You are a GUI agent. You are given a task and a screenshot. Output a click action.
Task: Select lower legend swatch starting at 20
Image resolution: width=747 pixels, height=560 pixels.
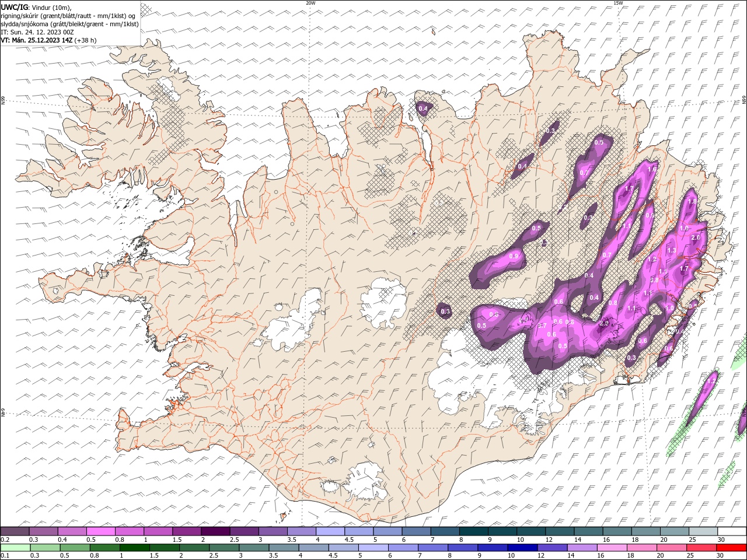click(x=672, y=548)
